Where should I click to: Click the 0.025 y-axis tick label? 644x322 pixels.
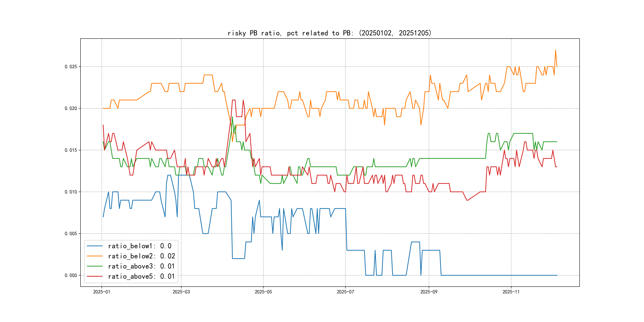coord(71,67)
